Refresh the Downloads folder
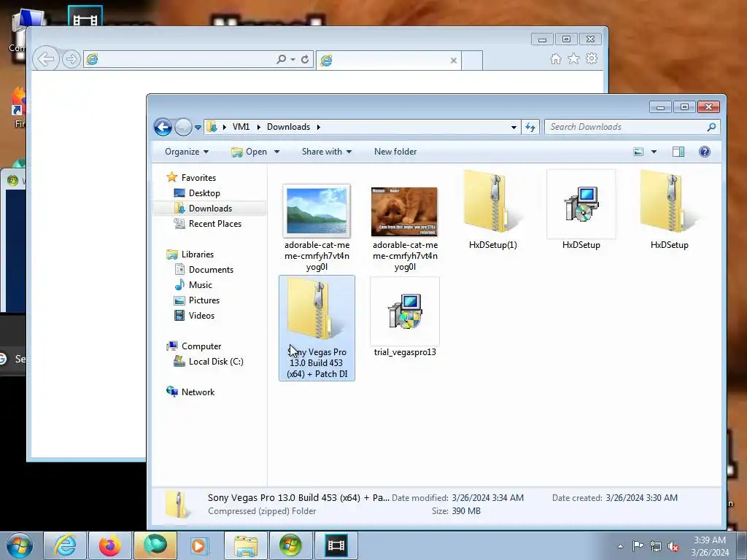The width and height of the screenshot is (747, 560). coord(530,127)
